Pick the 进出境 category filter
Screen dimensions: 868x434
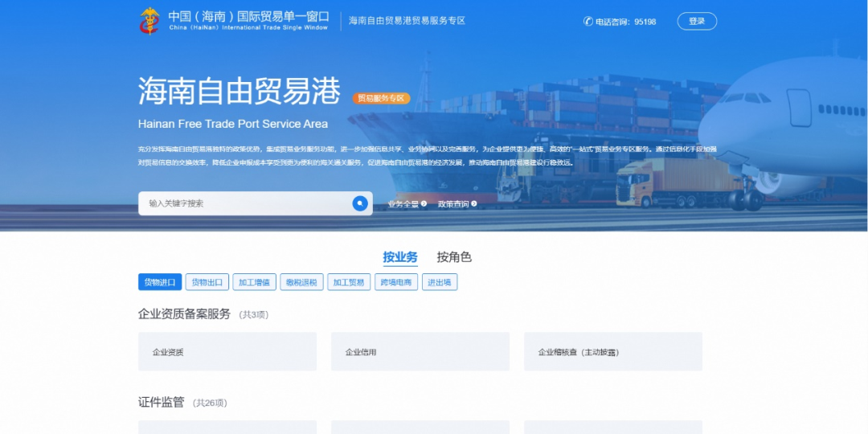439,282
